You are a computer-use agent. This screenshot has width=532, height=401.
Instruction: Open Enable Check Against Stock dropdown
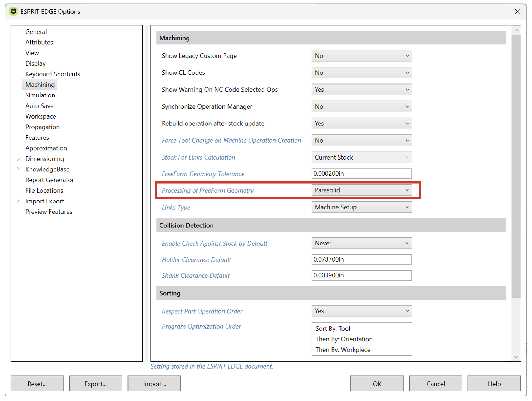pos(362,243)
